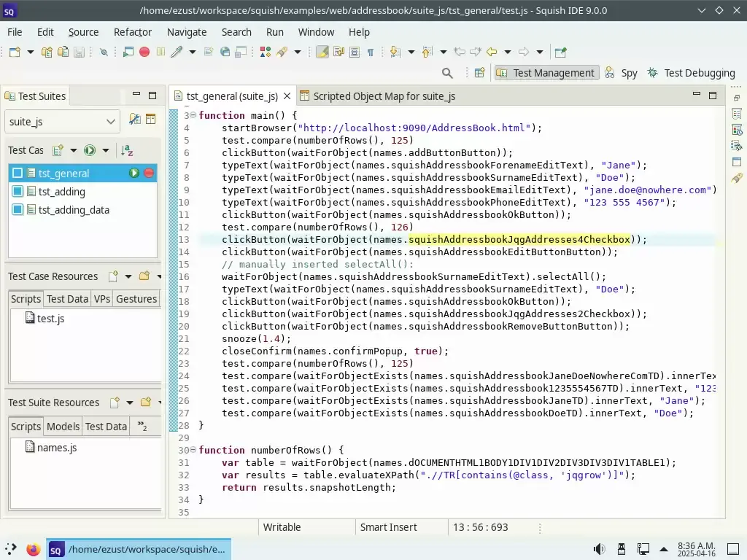Run tst_general with its green play button

(134, 174)
